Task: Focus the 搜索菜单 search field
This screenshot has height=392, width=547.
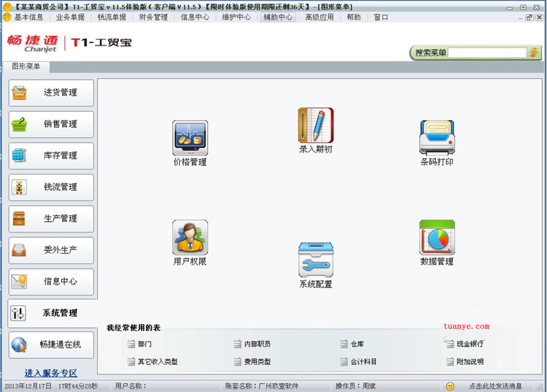Action: coord(487,52)
